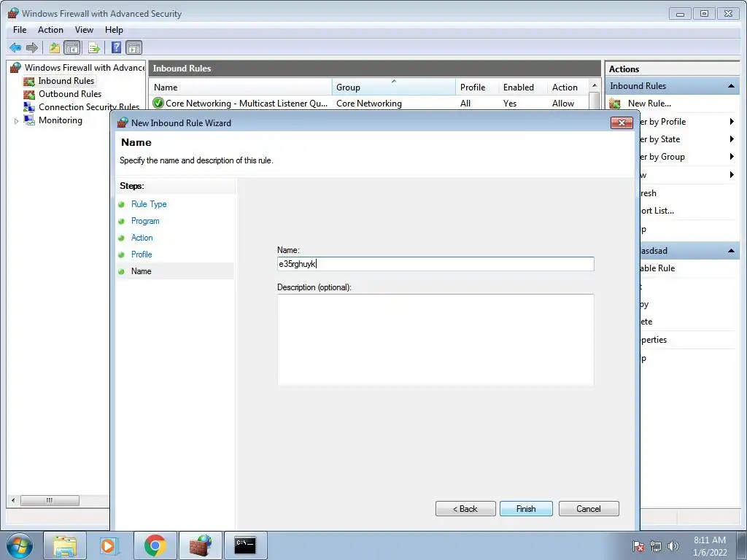Sort rules by the Name column header
Image resolution: width=747 pixels, height=560 pixels.
click(240, 87)
